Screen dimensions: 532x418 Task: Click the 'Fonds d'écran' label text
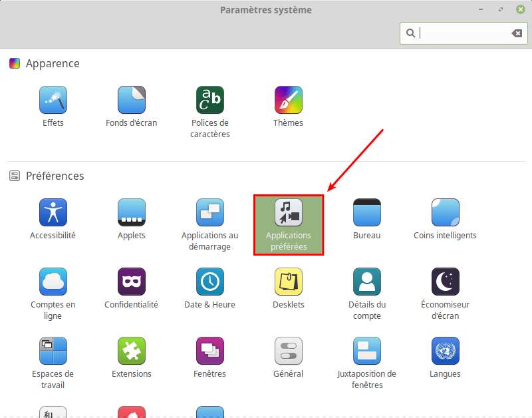tap(131, 123)
